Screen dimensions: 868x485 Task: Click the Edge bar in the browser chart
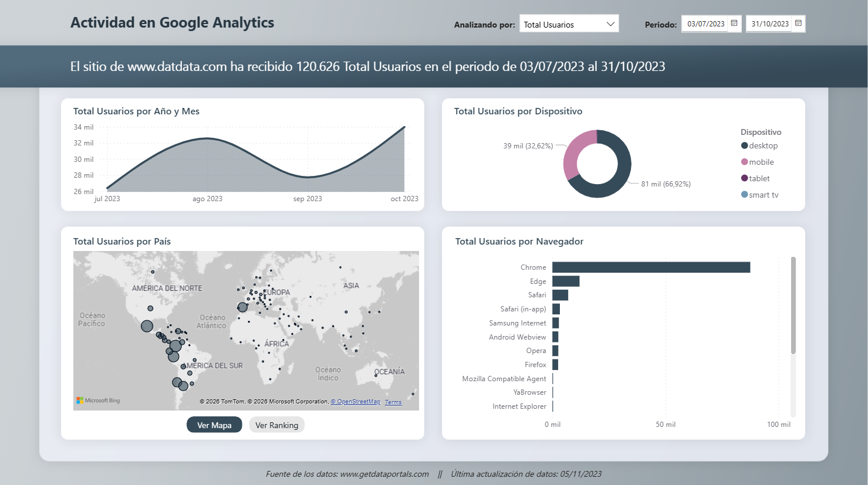[566, 281]
